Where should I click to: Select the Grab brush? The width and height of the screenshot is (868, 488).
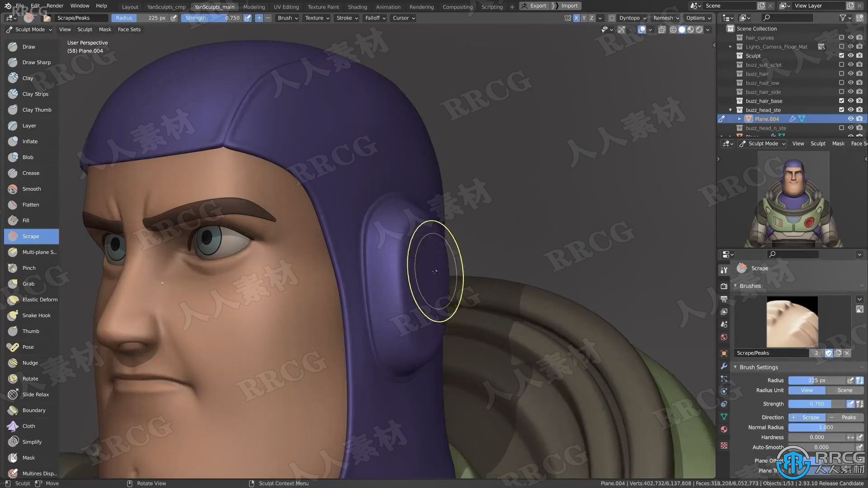(x=31, y=284)
